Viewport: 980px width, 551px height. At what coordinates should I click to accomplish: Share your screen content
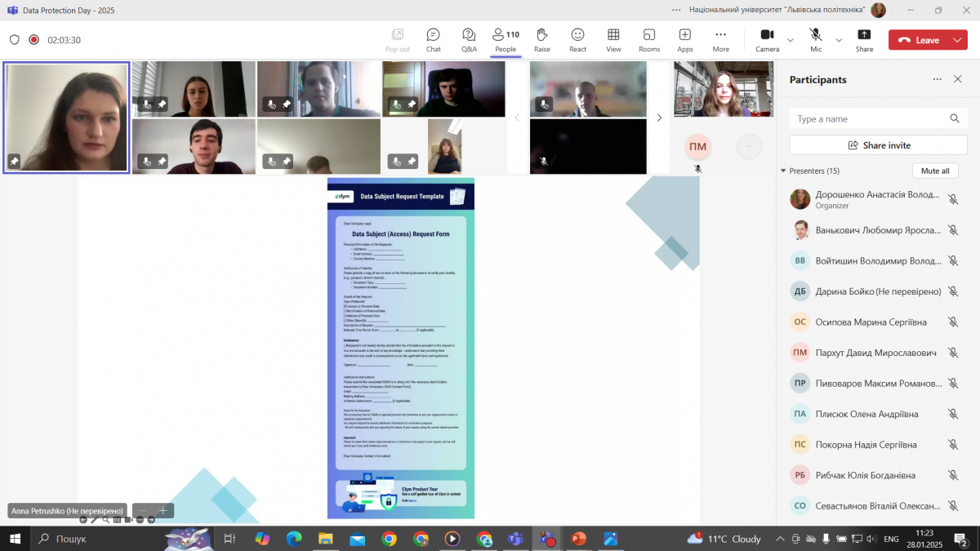(864, 40)
